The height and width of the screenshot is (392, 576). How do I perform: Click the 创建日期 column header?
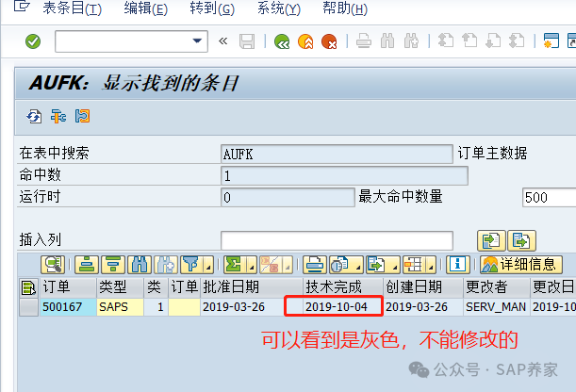pyautogui.click(x=423, y=287)
